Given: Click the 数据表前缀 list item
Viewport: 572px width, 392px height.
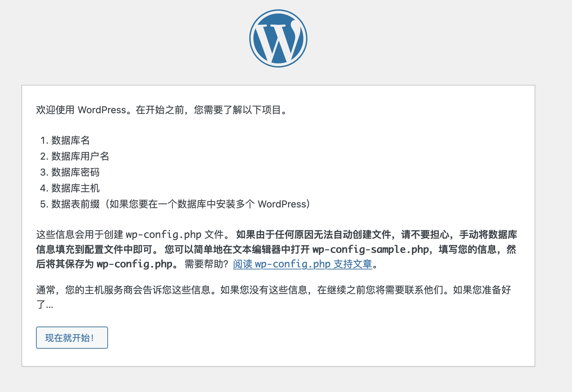Looking at the screenshot, I should 75,204.
